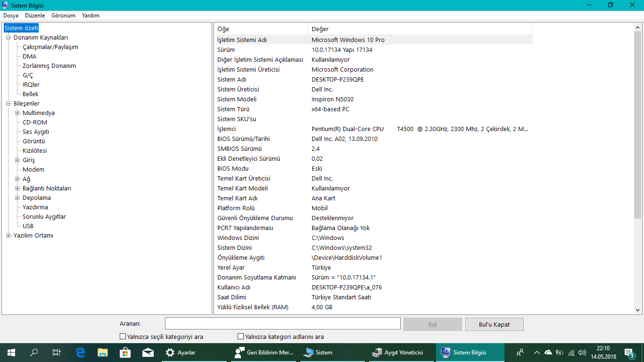The image size is (644, 362).
Task: Click the Değer column header
Action: 421,29
